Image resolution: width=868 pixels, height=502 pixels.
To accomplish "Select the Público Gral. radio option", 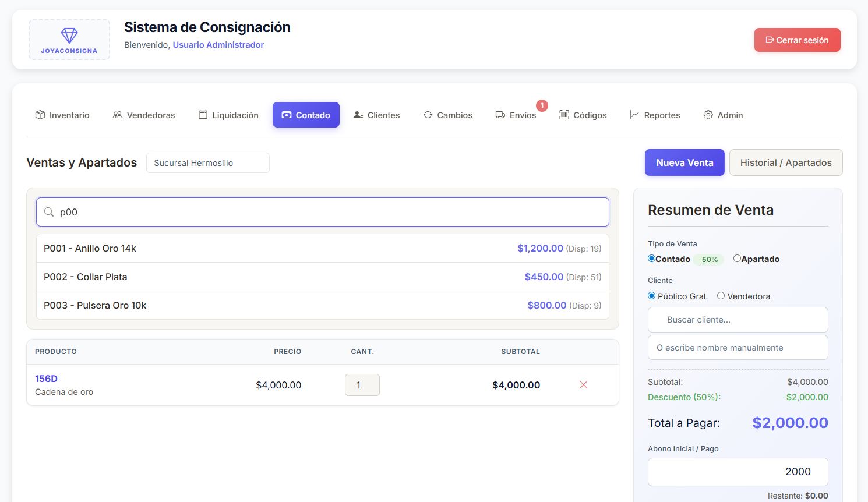I will (x=652, y=296).
